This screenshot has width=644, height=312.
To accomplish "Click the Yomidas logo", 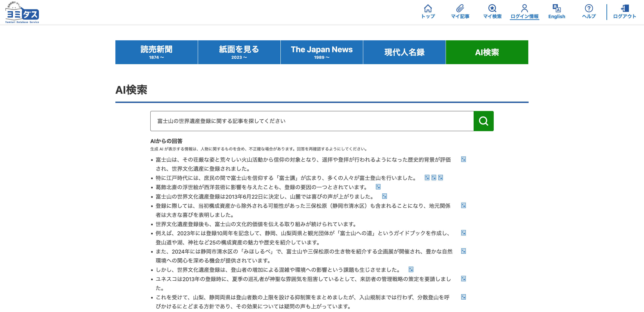I will pyautogui.click(x=22, y=12).
